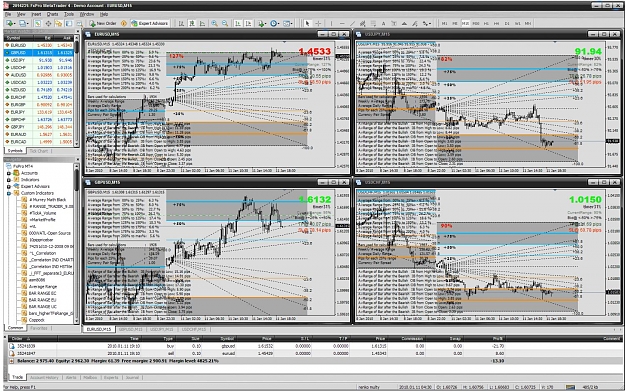Open the Help menu

coord(104,14)
